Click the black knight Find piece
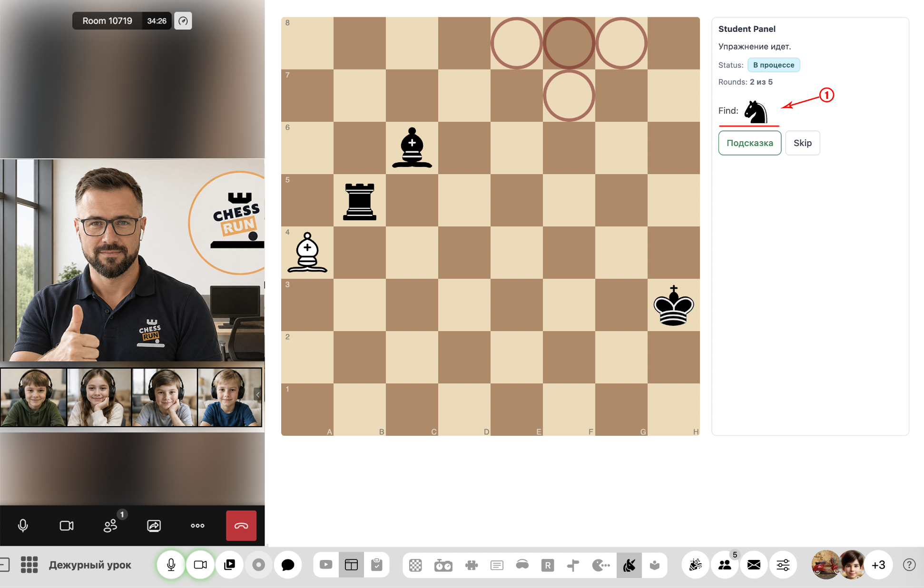This screenshot has width=924, height=588. pos(756,112)
